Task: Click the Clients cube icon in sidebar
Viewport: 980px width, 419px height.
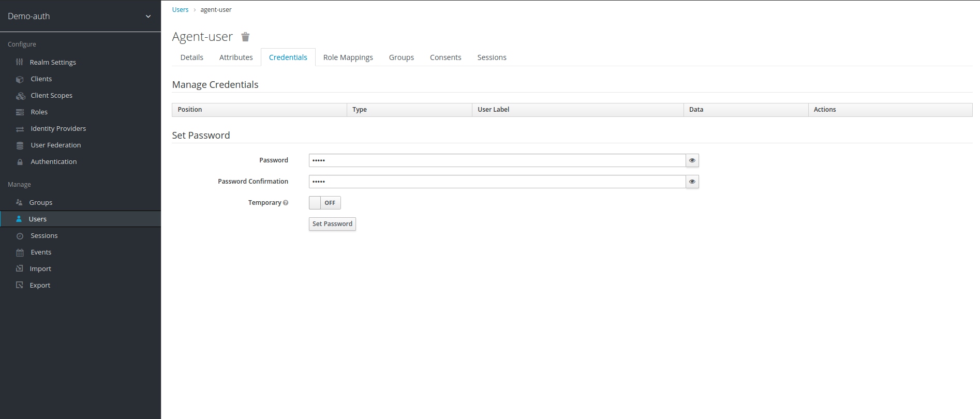Action: 20,79
